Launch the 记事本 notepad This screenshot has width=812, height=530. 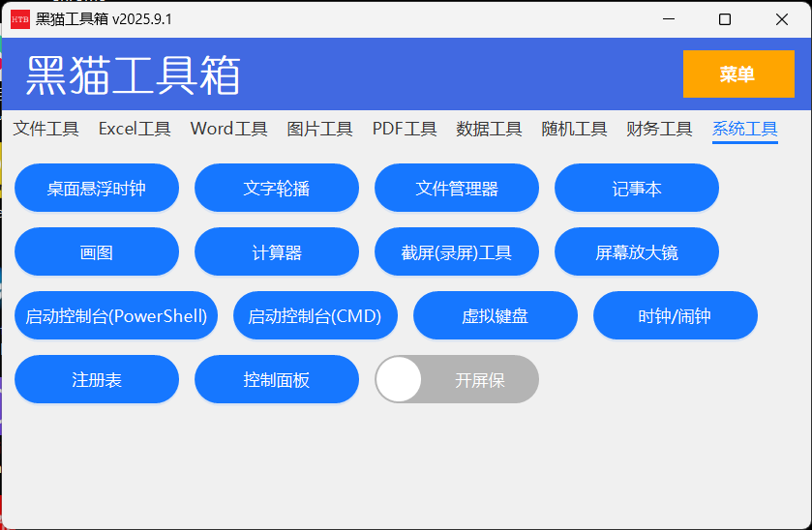(637, 188)
